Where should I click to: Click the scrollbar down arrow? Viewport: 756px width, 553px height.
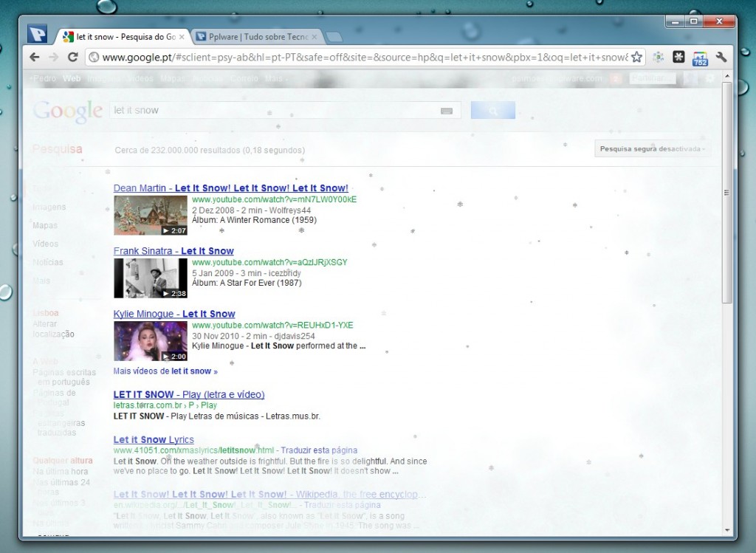pos(727,530)
